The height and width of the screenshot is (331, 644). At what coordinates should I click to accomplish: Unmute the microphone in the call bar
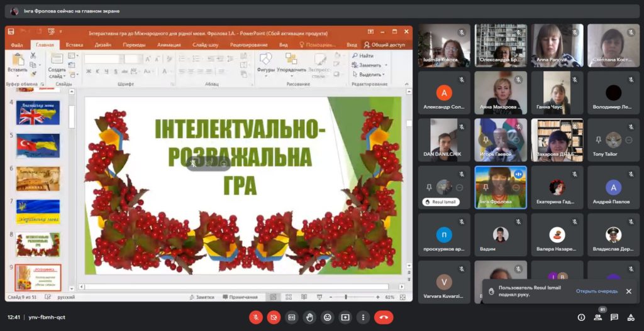[256, 317]
